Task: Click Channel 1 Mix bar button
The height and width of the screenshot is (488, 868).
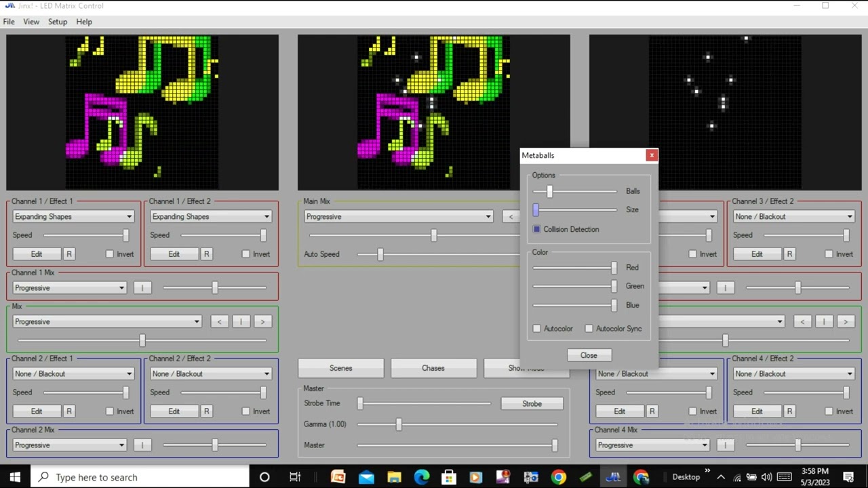Action: [x=142, y=288]
